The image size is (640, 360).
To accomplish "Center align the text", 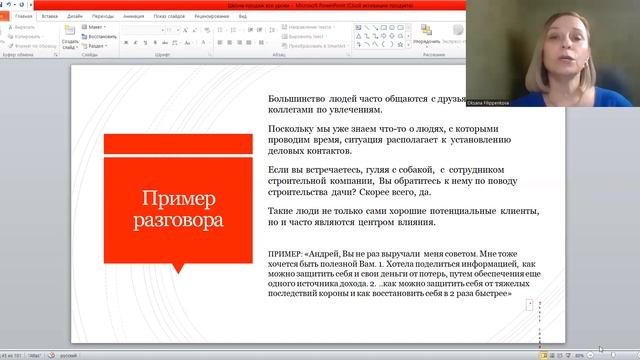I will (230, 42).
